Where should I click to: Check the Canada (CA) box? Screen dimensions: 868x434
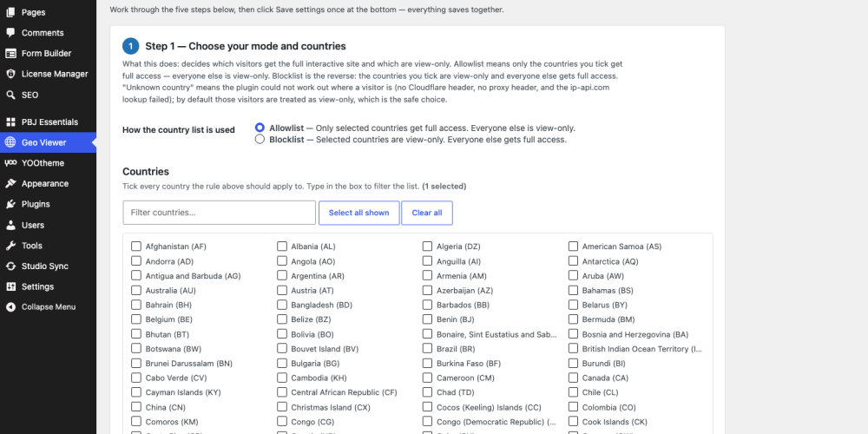point(573,378)
